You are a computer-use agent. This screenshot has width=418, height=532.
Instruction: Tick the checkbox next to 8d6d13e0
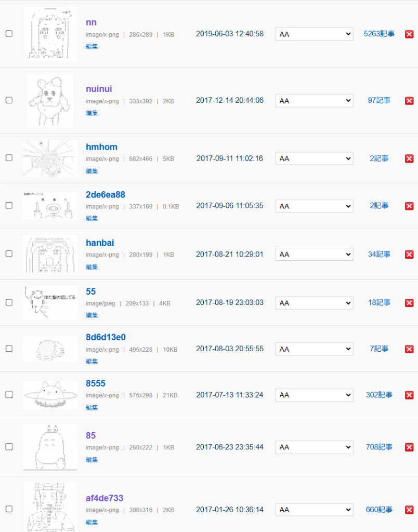[9, 349]
